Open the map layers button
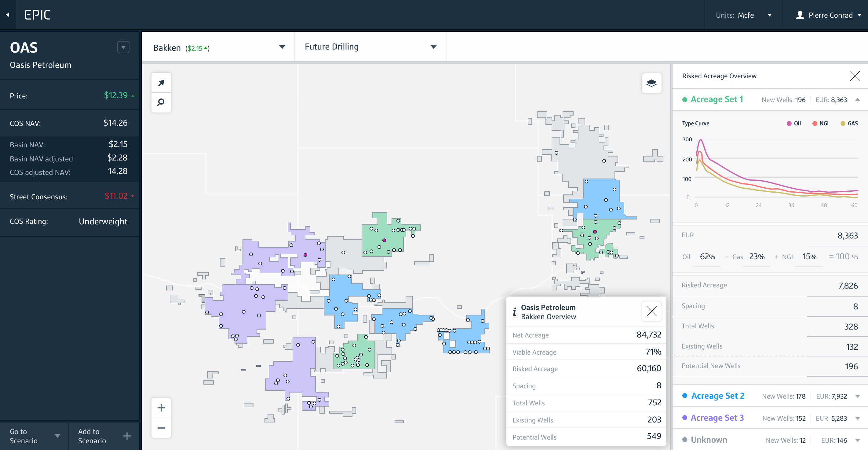Screen dimensions: 868x450 pos(651,83)
